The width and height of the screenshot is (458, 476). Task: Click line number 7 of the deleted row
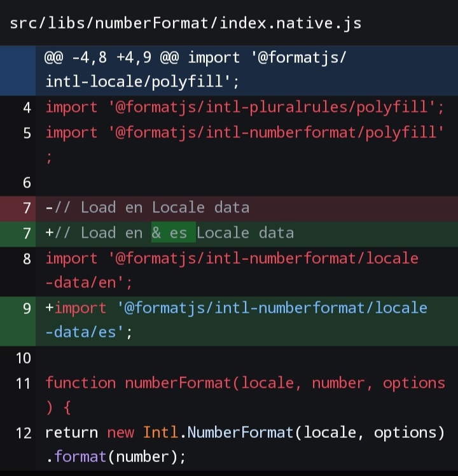click(x=27, y=208)
